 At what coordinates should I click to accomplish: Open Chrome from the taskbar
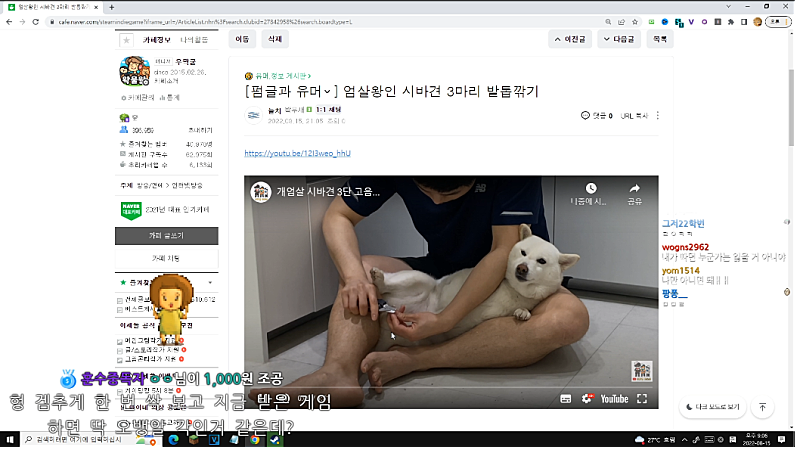pos(255,439)
